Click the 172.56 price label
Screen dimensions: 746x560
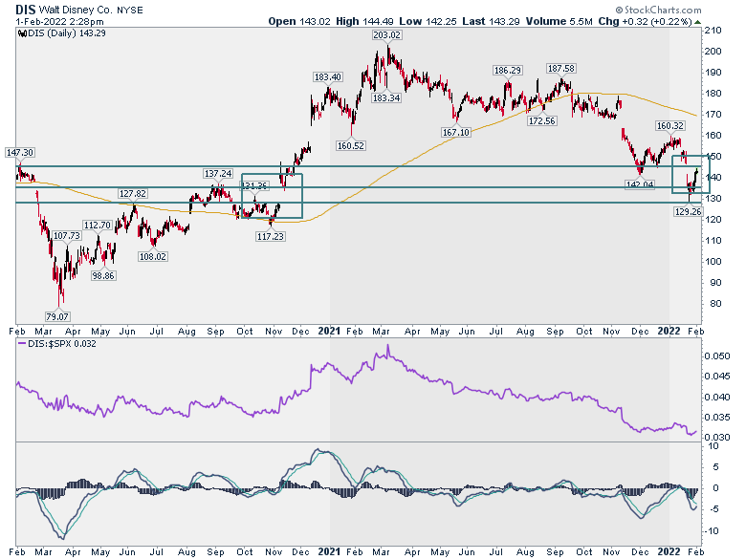tap(542, 121)
